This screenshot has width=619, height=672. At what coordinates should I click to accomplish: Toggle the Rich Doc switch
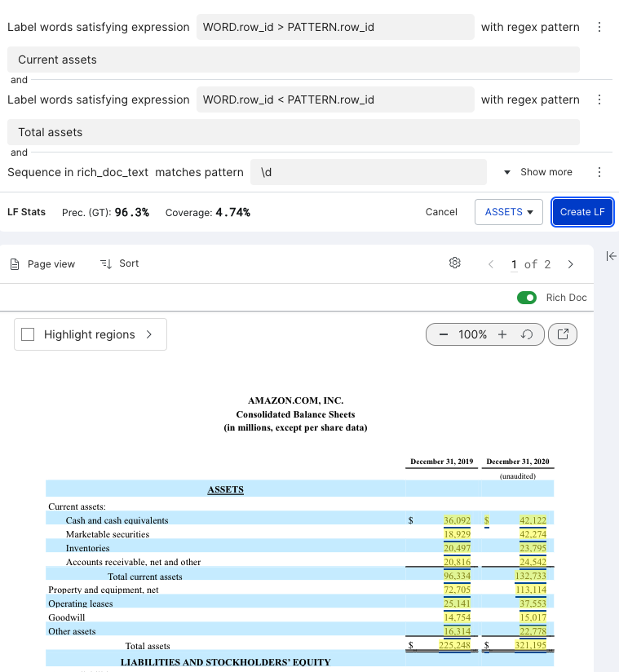point(527,298)
